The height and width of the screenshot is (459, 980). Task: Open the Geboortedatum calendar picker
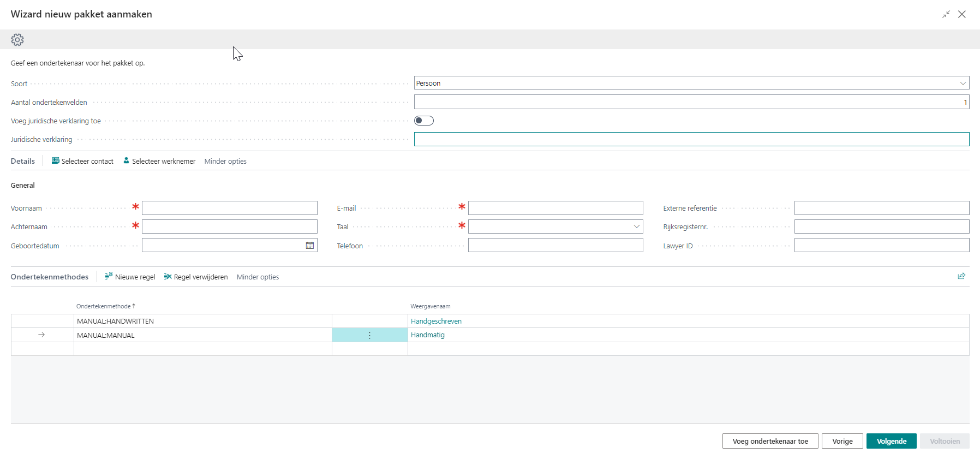309,246
